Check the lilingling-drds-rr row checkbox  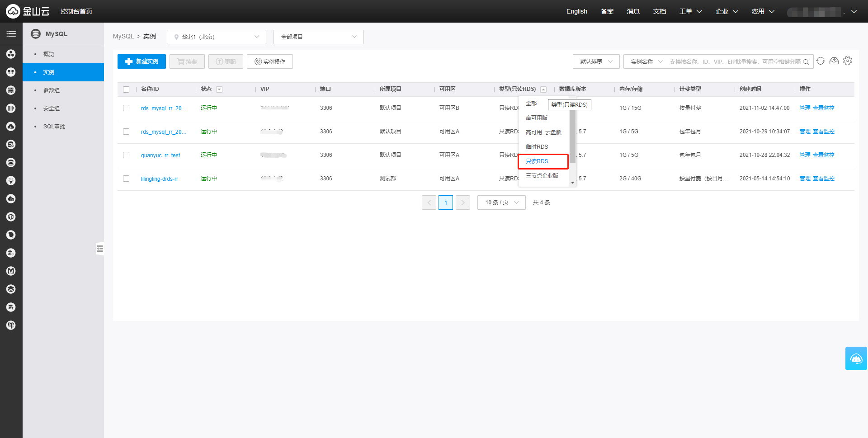point(126,179)
